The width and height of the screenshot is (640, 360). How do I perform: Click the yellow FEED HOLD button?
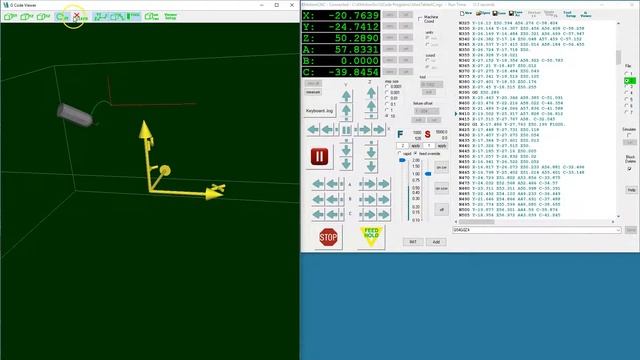click(x=371, y=236)
